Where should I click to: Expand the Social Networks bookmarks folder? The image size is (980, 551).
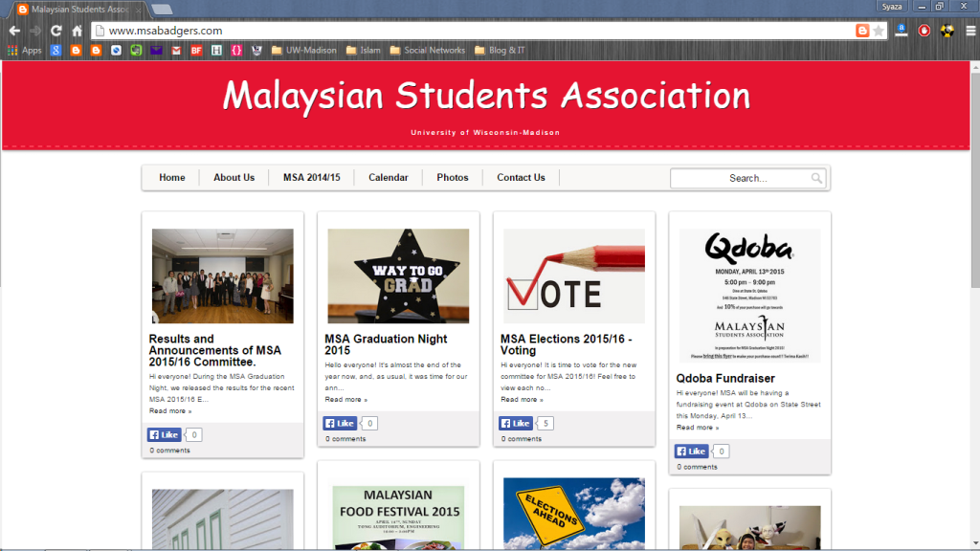[x=428, y=50]
